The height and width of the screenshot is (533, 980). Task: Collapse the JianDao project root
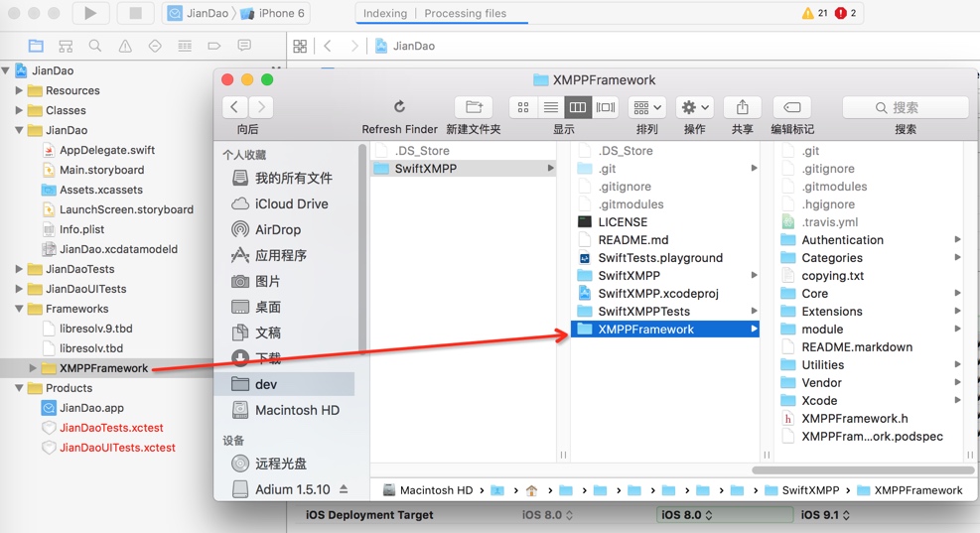6,70
